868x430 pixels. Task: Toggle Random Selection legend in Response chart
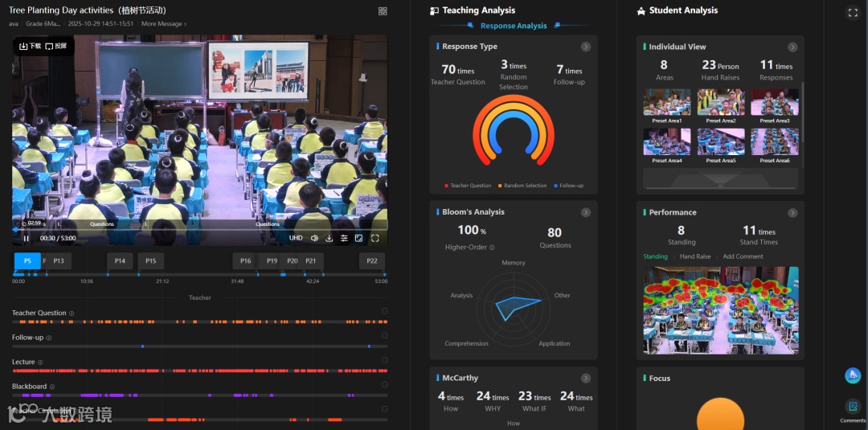[522, 186]
